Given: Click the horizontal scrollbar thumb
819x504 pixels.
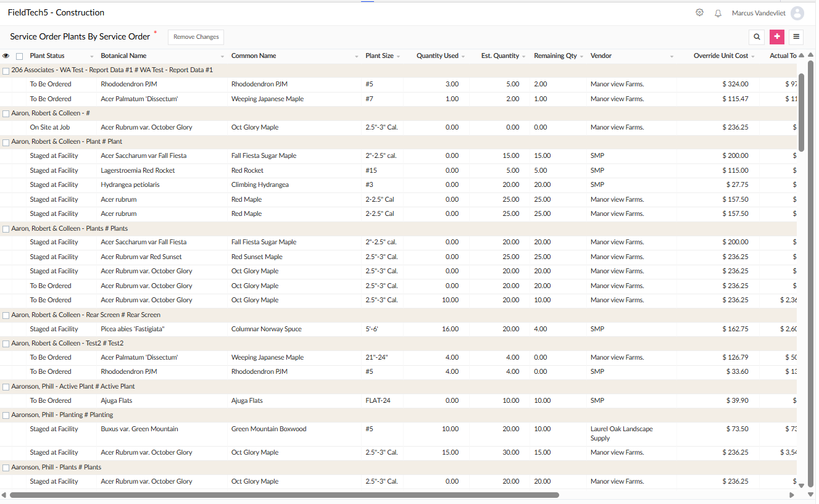Looking at the screenshot, I should tap(285, 495).
